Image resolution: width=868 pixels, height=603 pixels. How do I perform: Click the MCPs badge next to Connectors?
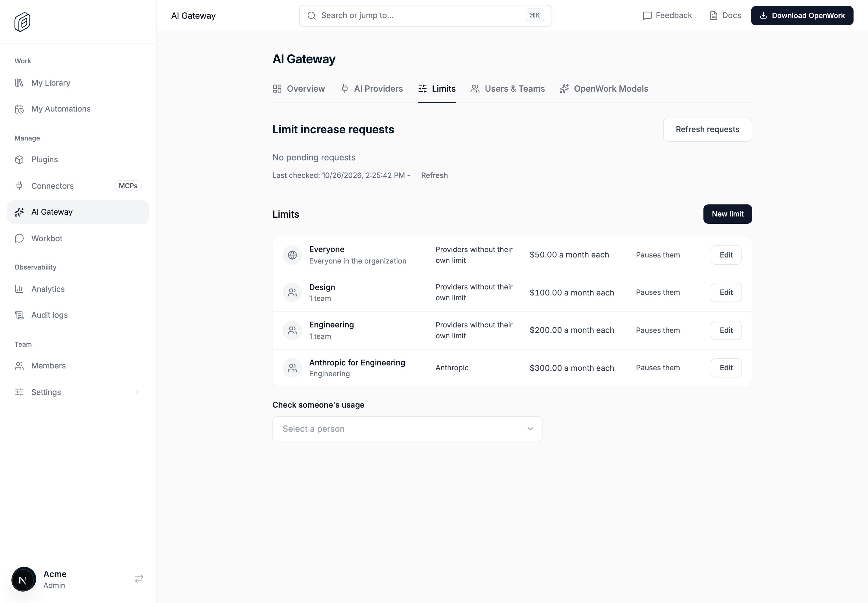pos(128,186)
